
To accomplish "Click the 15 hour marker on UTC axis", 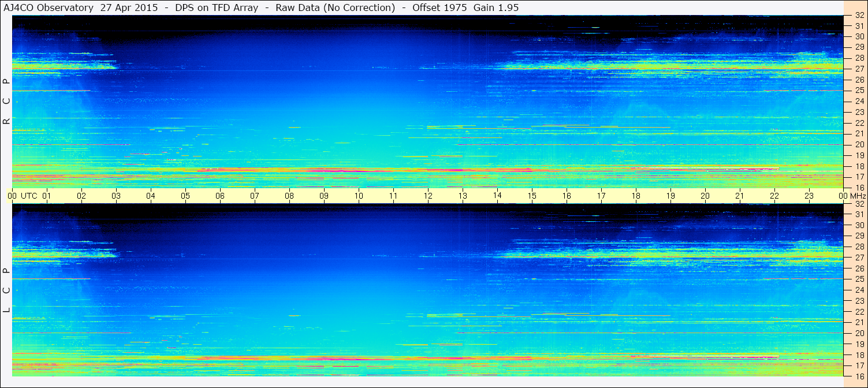I will 532,196.
